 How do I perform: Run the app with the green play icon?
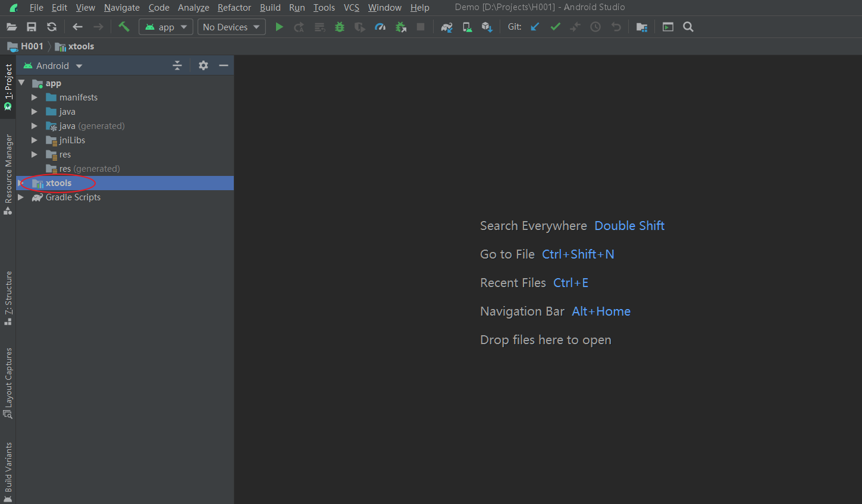tap(279, 27)
